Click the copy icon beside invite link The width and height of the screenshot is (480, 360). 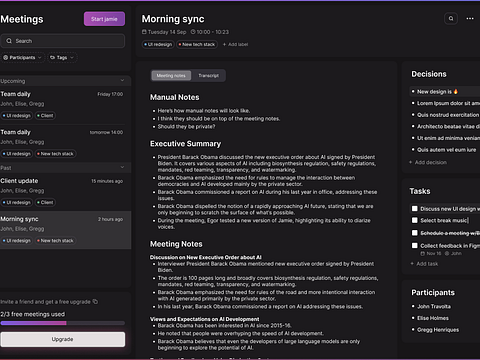tap(95, 301)
